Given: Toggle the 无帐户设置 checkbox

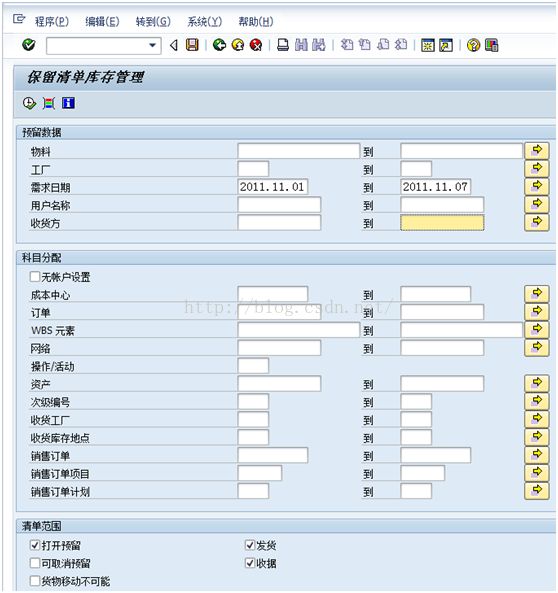Looking at the screenshot, I should (x=34, y=276).
